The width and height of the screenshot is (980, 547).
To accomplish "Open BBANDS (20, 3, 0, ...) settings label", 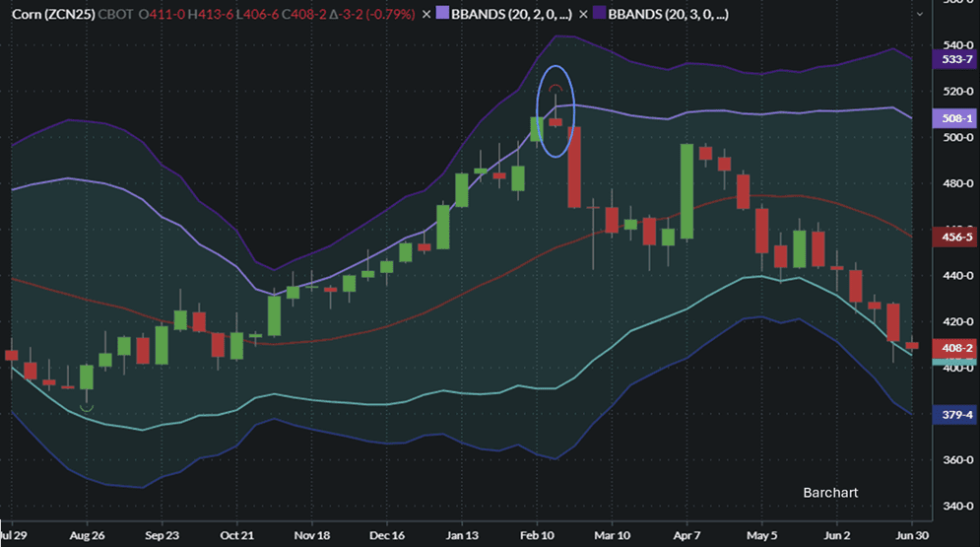I will click(668, 15).
